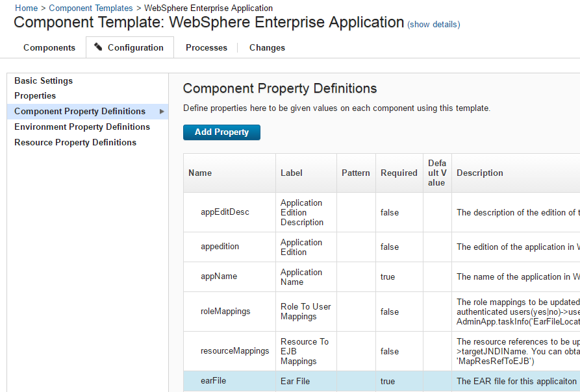Select the earFile property row
Screen dimensions: 580x392
pyautogui.click(x=214, y=381)
